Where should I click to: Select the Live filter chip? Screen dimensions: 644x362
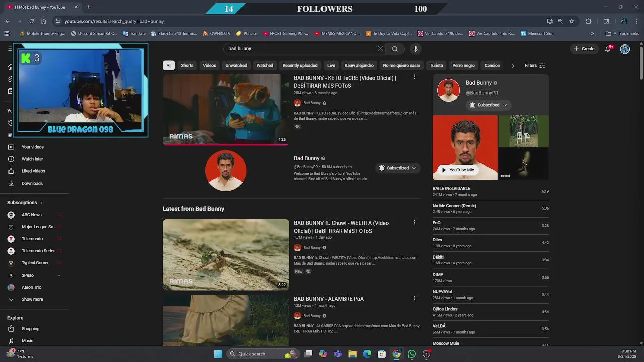pyautogui.click(x=331, y=65)
